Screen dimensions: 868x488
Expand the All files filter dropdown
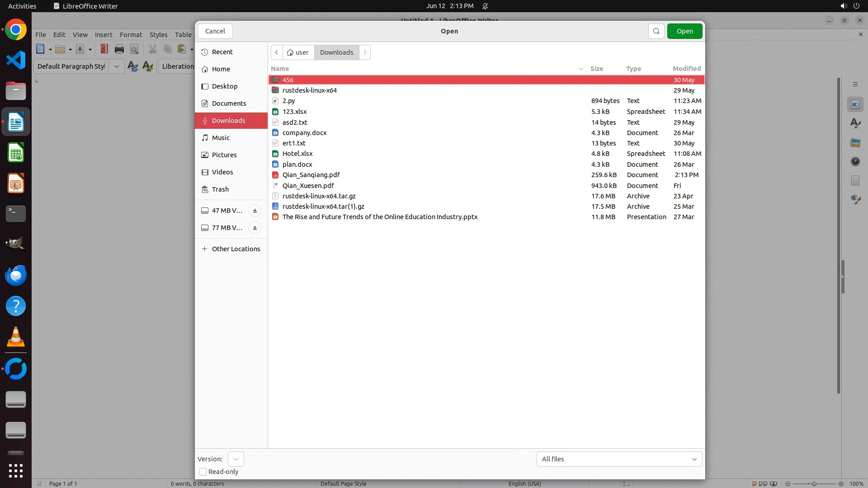point(619,459)
